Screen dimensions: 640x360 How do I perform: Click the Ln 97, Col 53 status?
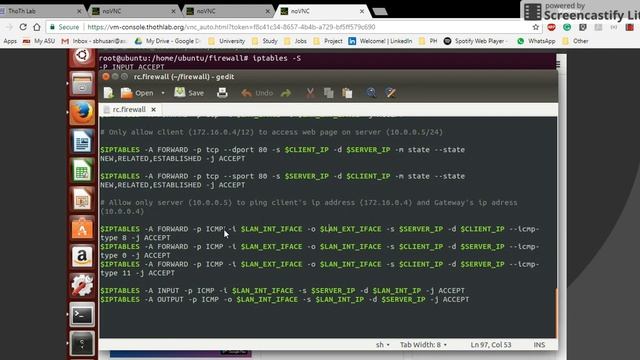[491, 345]
